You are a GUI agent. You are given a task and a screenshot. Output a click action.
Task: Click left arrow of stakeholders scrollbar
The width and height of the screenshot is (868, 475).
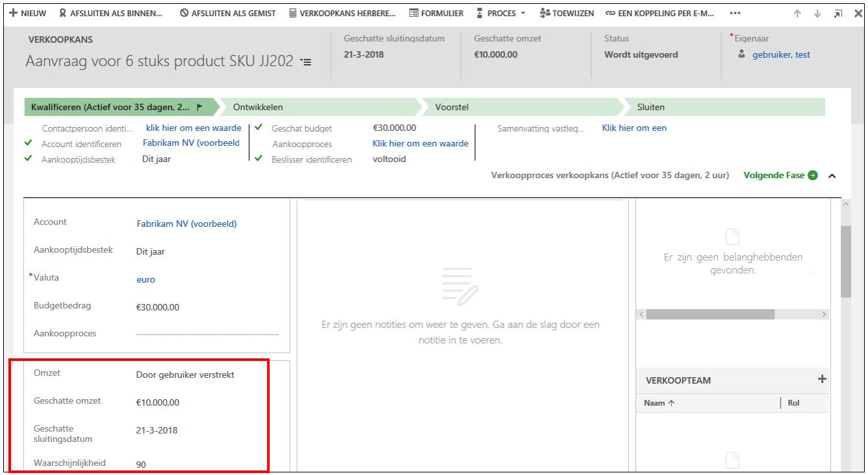point(642,314)
